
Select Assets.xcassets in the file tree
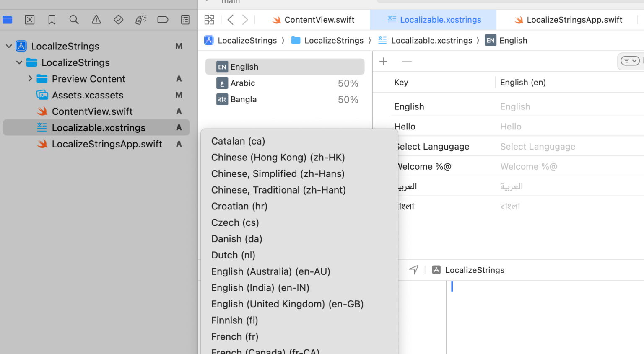click(87, 95)
